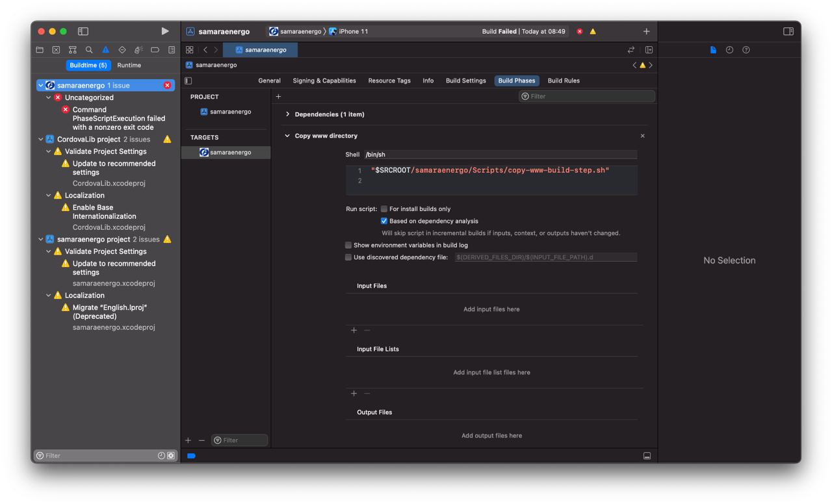Go back in editor history
The width and height of the screenshot is (832, 504).
pyautogui.click(x=205, y=50)
